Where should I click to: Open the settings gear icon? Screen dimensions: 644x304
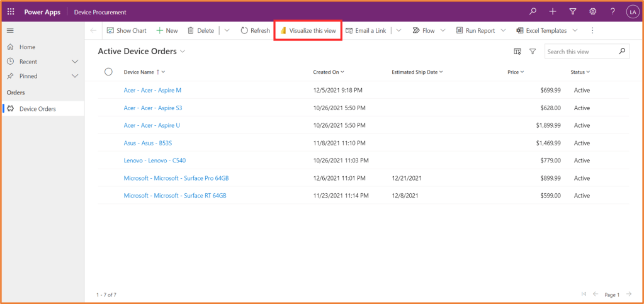(592, 12)
